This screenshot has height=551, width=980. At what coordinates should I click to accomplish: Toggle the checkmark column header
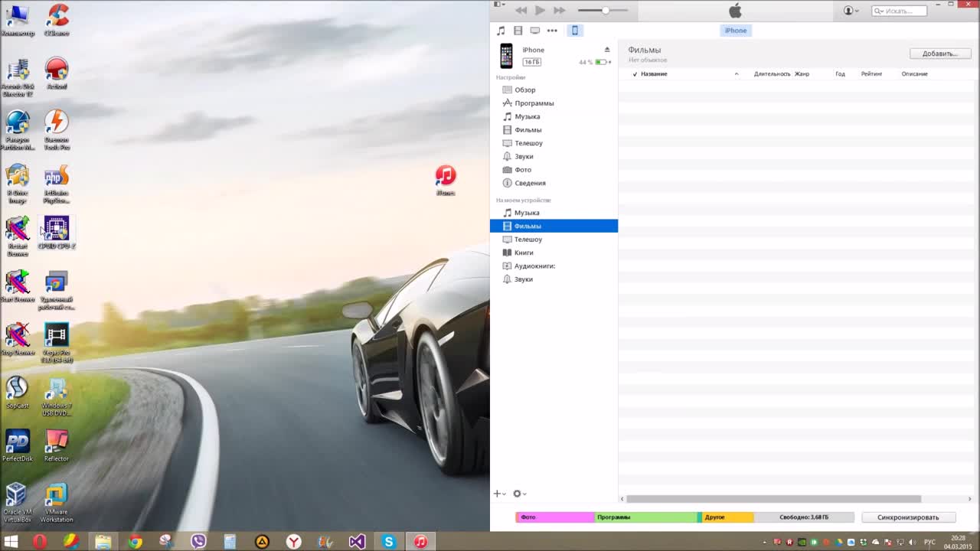coord(635,74)
